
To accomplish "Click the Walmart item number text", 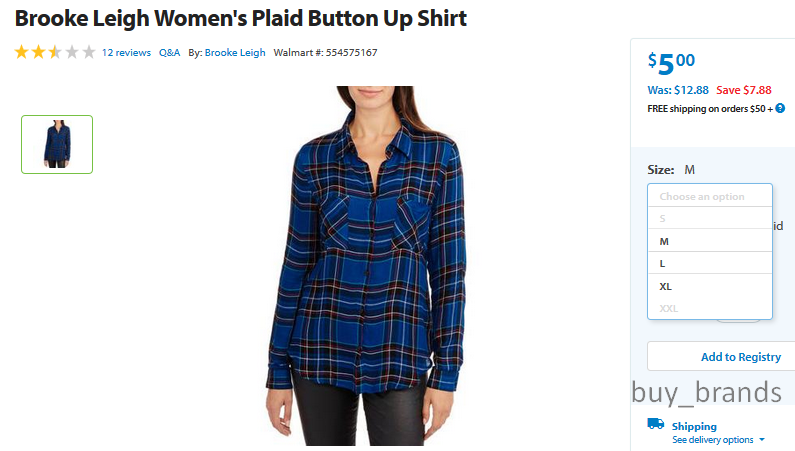I will [x=326, y=53].
